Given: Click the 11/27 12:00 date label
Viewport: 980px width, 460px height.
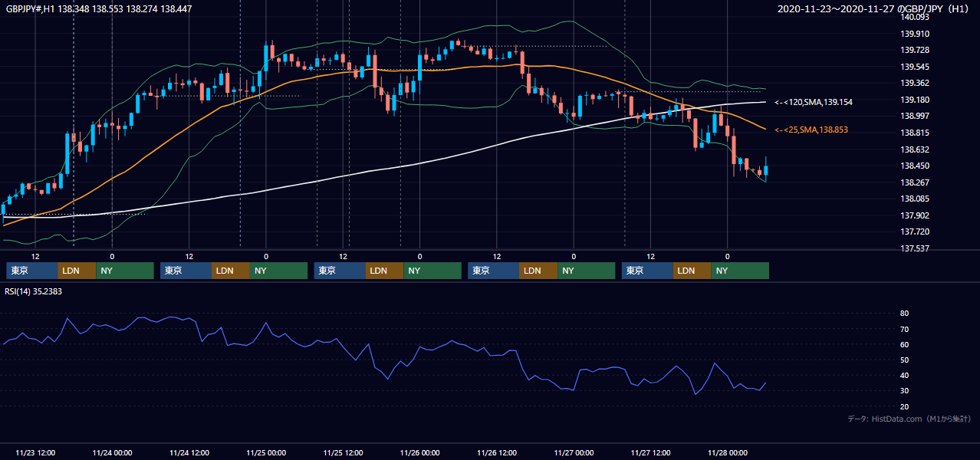Looking at the screenshot, I should pos(651,452).
